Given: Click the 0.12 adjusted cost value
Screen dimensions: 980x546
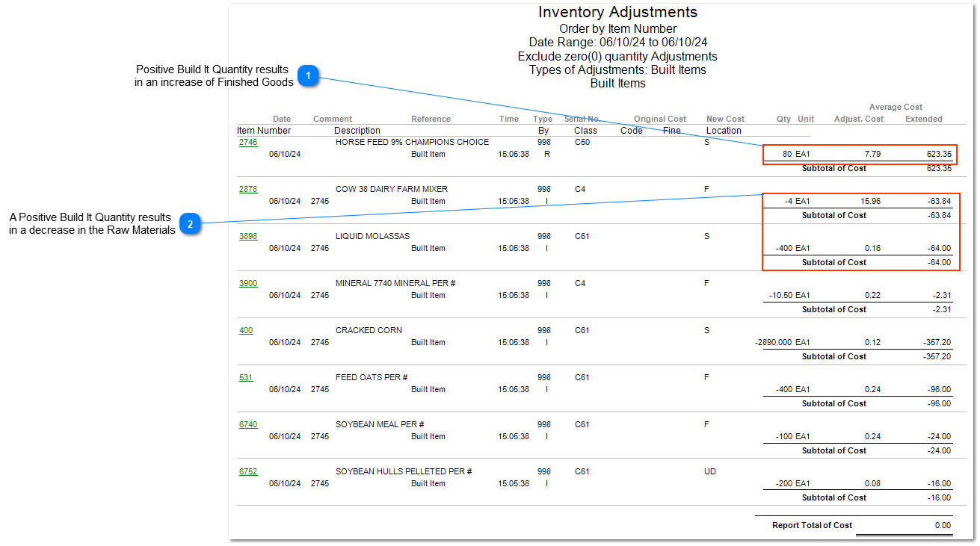Looking at the screenshot, I should tap(872, 342).
